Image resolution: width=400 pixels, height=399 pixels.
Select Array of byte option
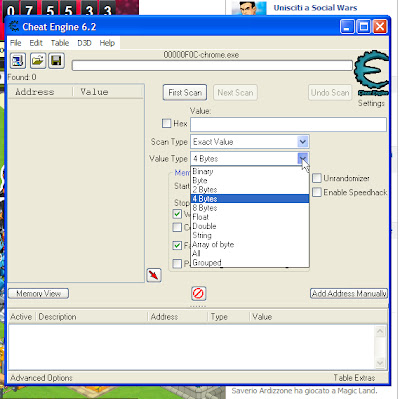[250, 244]
